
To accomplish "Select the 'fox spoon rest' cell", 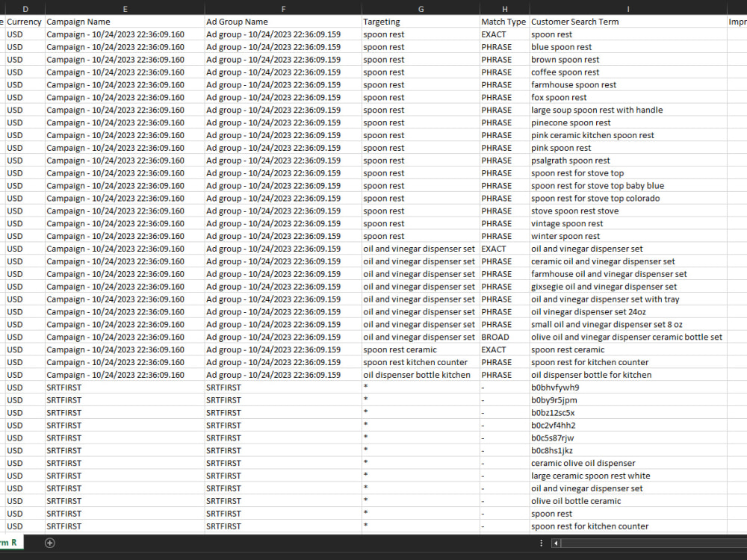I will point(628,98).
